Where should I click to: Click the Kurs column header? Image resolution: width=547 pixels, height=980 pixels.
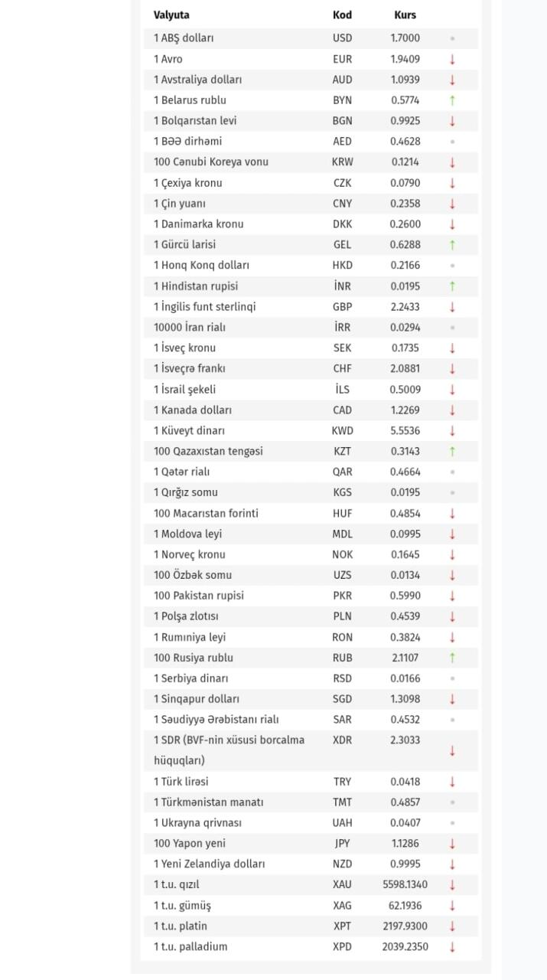point(405,15)
